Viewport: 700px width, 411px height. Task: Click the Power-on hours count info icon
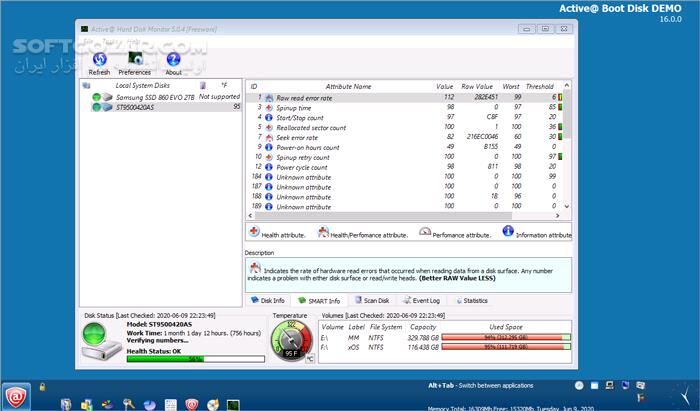270,147
